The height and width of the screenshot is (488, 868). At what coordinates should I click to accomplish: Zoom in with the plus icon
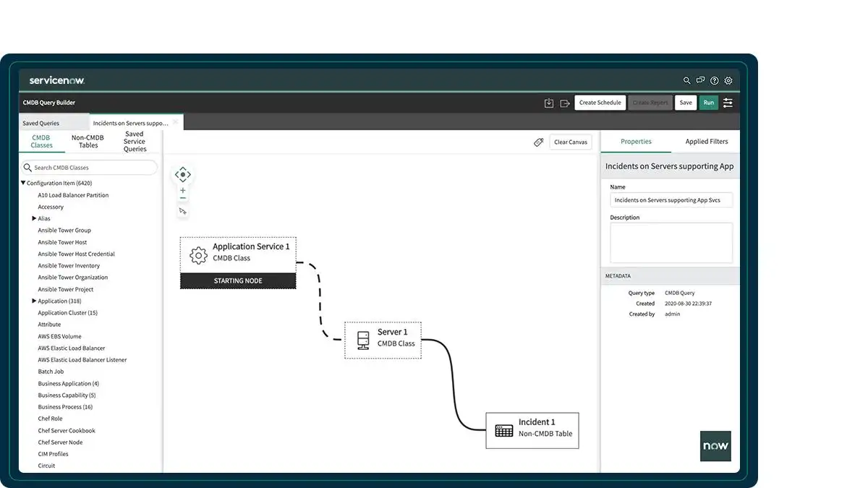click(x=183, y=191)
